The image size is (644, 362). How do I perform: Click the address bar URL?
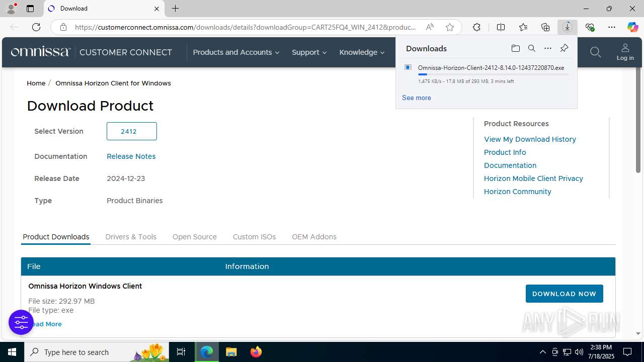(246, 27)
